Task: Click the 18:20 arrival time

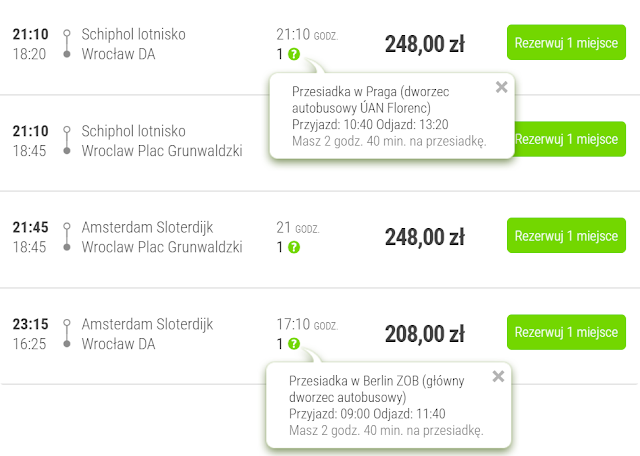Action: [x=28, y=53]
